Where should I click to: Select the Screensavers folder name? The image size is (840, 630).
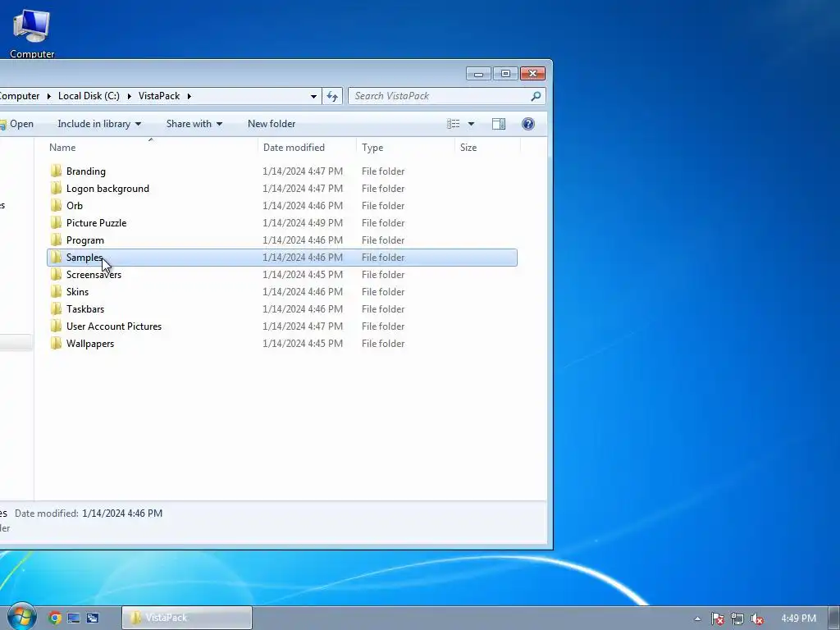[x=94, y=274]
